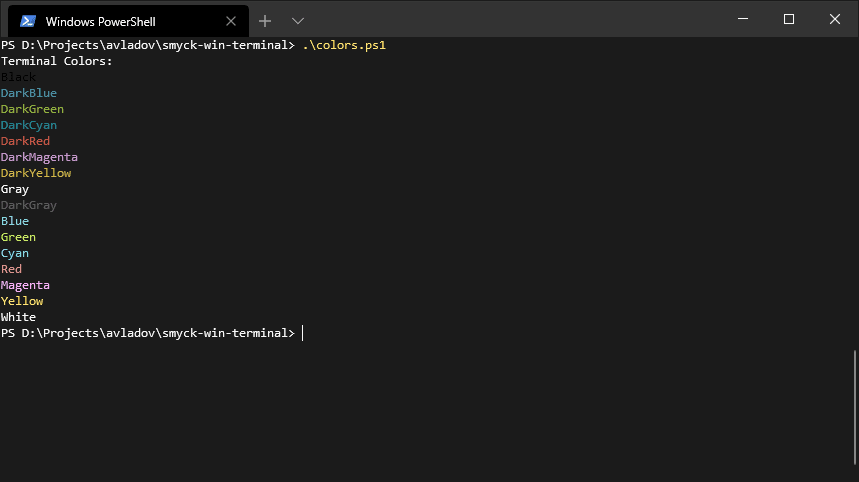Click the PowerShell icon in the tab
Viewport: 859px width, 482px height.
coord(28,21)
